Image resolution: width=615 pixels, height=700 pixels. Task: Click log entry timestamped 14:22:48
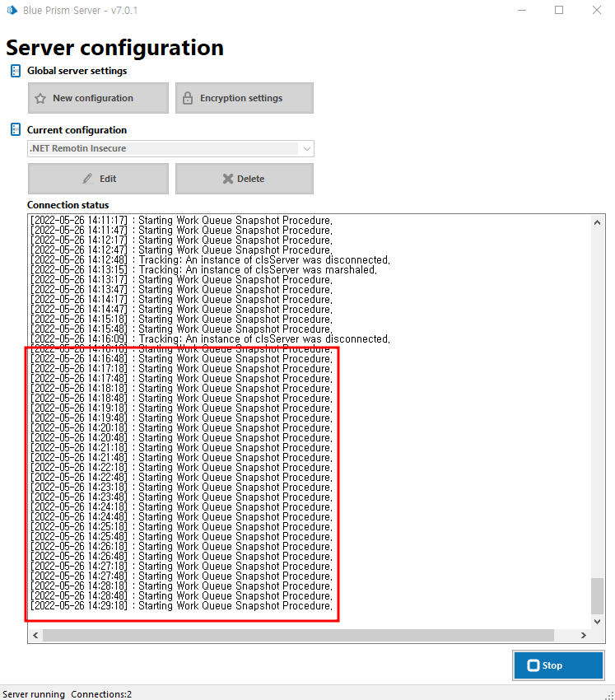pos(181,477)
